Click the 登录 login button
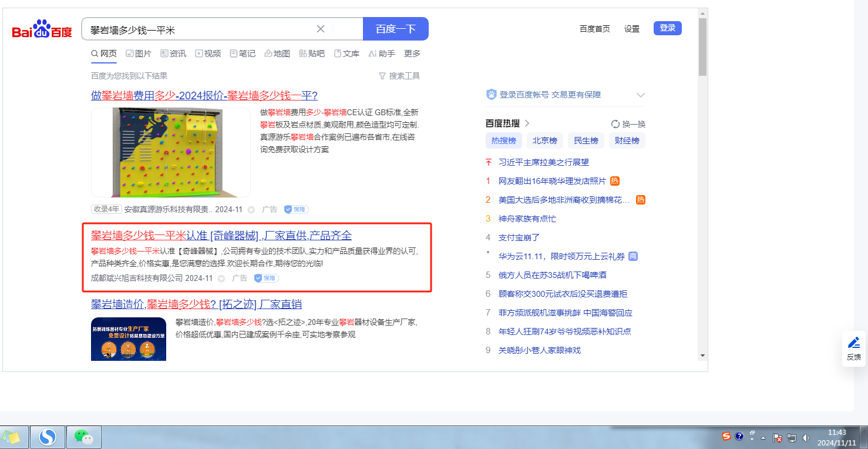The image size is (868, 449). pyautogui.click(x=668, y=28)
